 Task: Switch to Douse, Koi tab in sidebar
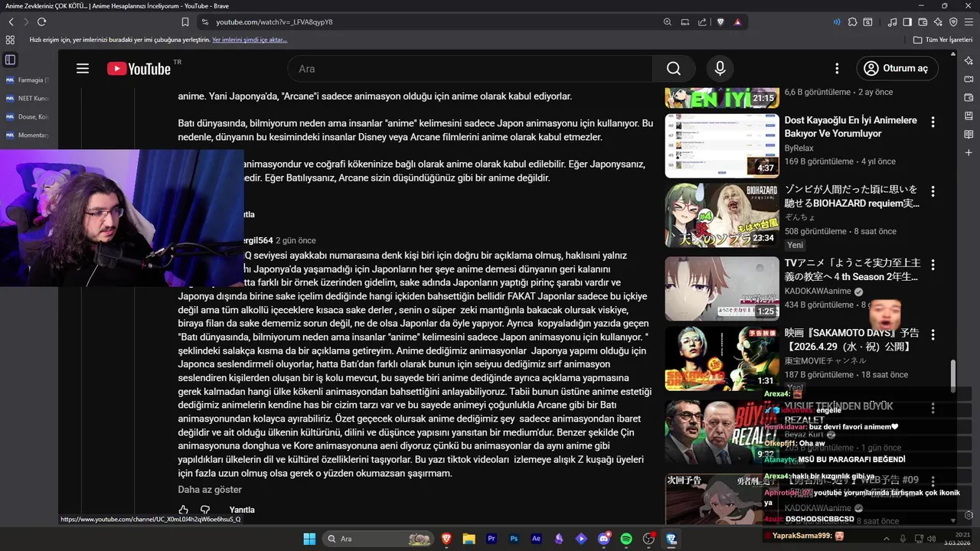click(28, 116)
